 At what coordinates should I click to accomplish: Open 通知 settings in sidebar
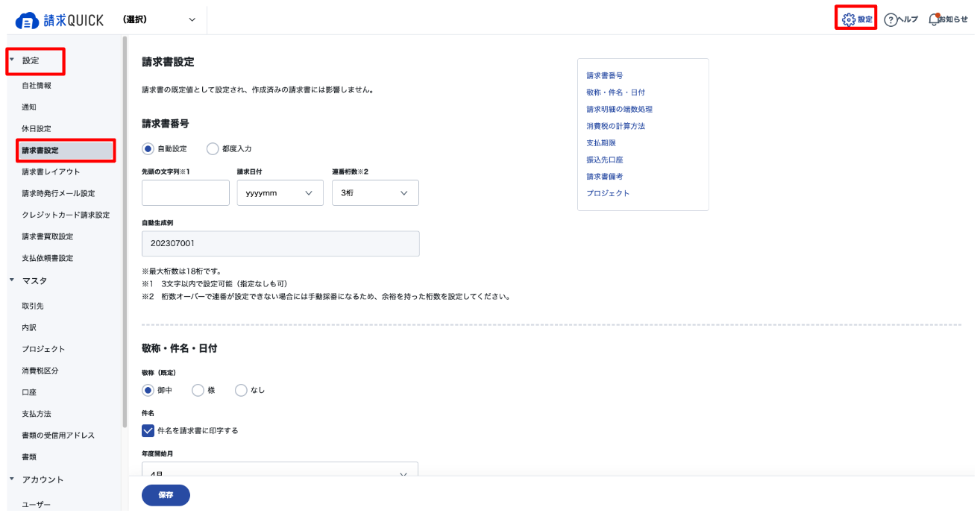point(29,107)
